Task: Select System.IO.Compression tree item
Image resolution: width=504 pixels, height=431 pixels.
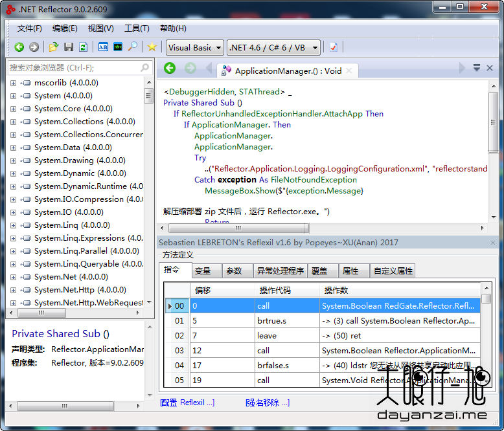Action: pos(88,199)
